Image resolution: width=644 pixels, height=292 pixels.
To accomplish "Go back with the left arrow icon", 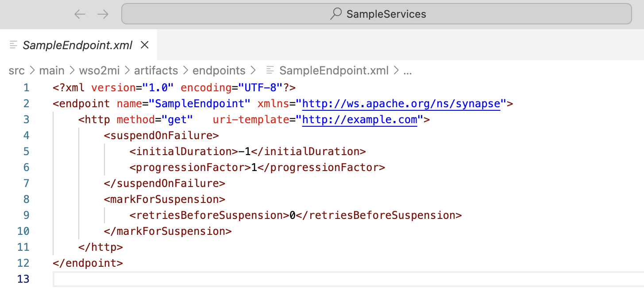I will [x=80, y=14].
